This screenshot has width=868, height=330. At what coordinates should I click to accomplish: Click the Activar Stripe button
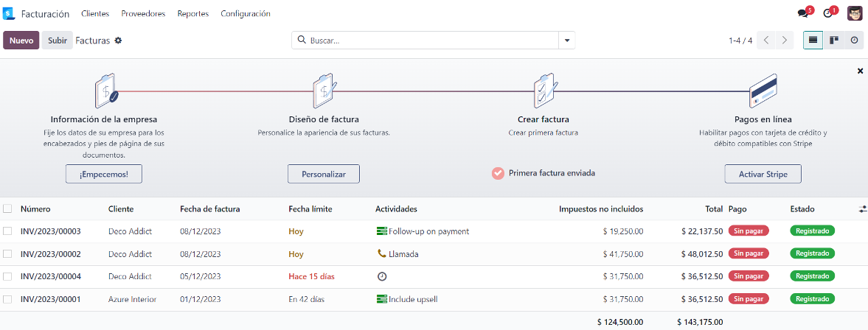(x=763, y=174)
